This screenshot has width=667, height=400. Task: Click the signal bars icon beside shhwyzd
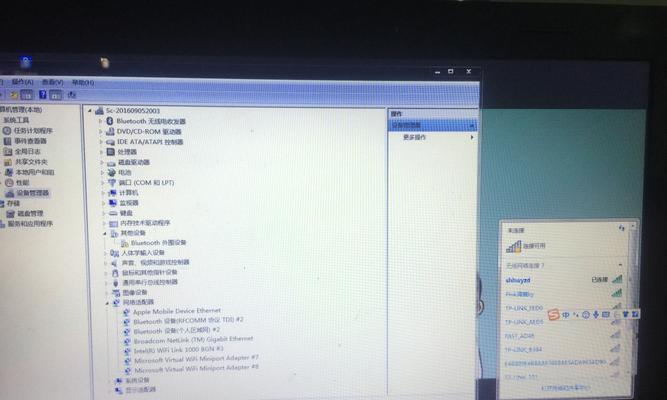click(617, 280)
